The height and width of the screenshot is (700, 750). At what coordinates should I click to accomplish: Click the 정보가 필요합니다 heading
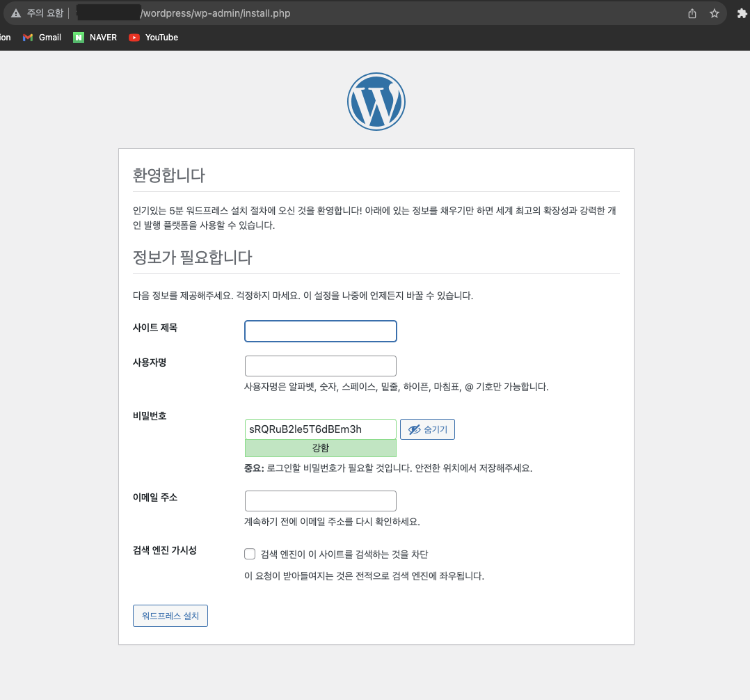click(192, 257)
